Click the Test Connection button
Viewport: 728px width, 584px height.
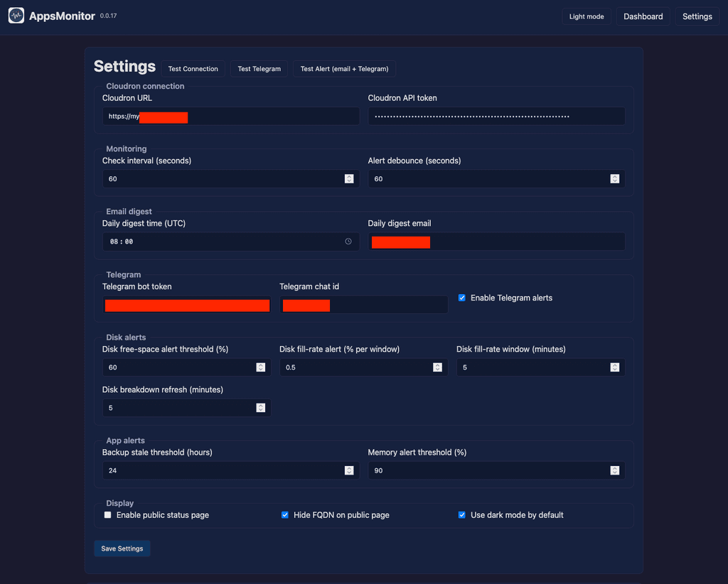click(x=193, y=69)
